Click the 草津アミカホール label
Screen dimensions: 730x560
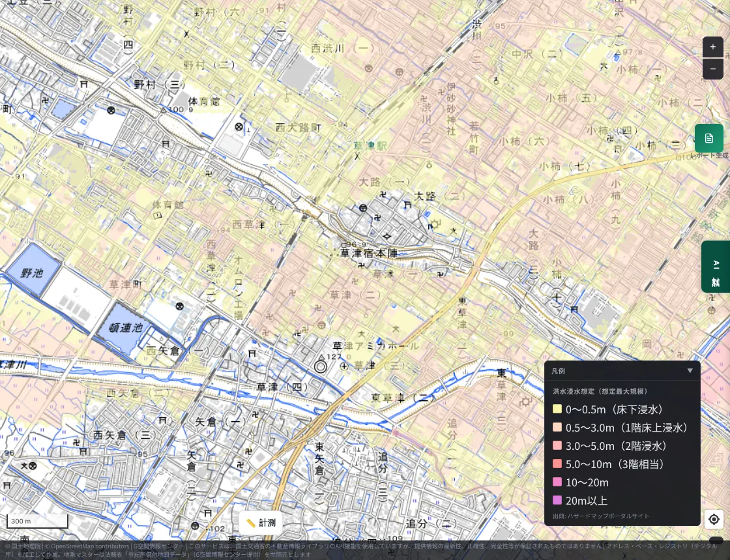click(375, 346)
